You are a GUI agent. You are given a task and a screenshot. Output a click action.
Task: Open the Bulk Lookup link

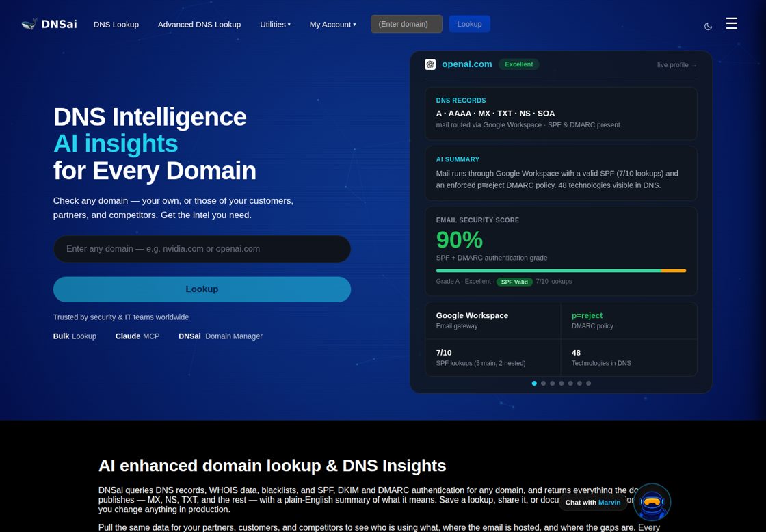(x=75, y=336)
